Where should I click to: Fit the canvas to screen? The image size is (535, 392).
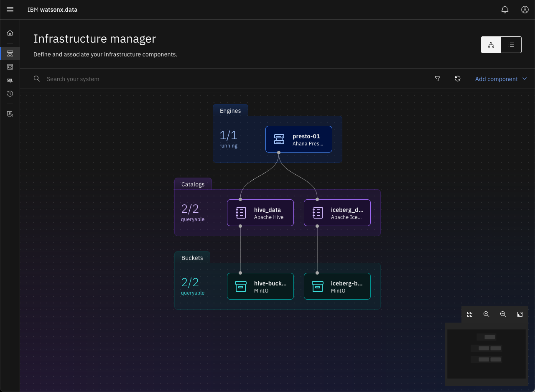(x=520, y=314)
